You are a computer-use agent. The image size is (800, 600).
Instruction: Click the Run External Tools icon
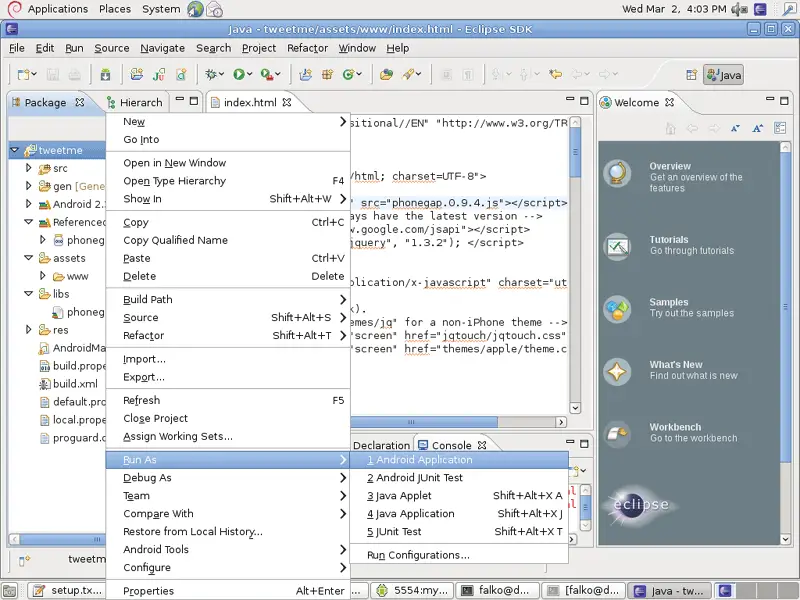point(267,74)
